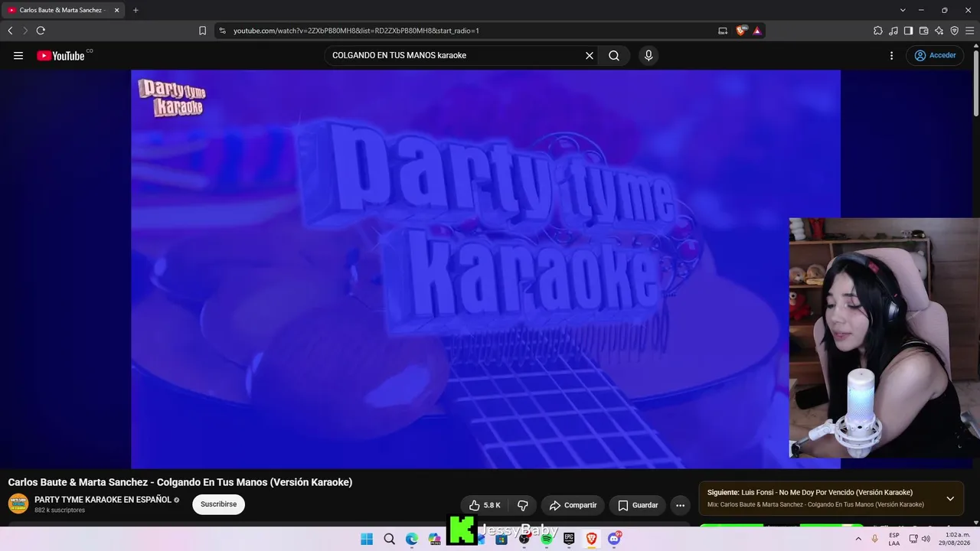Click the system tray microphone icon
This screenshot has height=551, width=980.
[875, 539]
